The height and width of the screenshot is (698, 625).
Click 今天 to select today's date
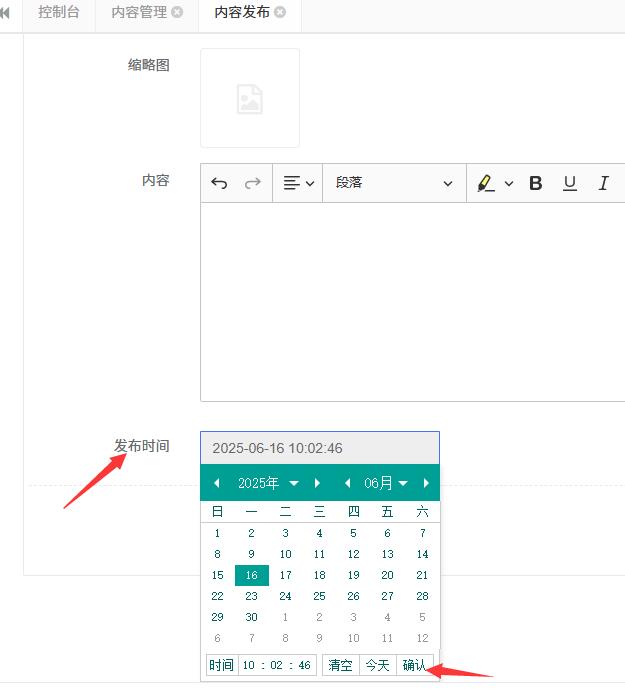[x=377, y=665]
